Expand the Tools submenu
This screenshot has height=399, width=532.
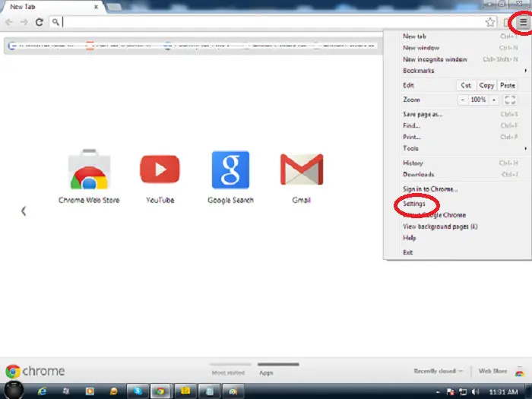[x=457, y=148]
